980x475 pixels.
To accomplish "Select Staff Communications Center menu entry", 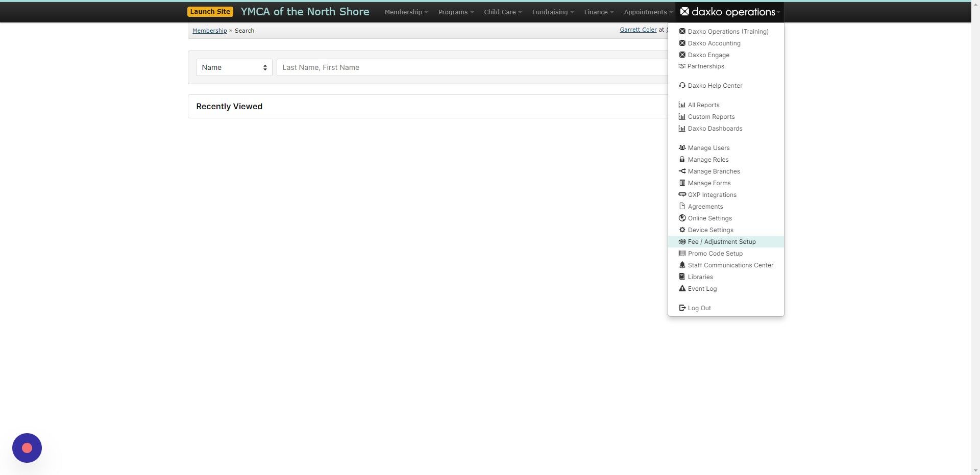I will [726, 265].
